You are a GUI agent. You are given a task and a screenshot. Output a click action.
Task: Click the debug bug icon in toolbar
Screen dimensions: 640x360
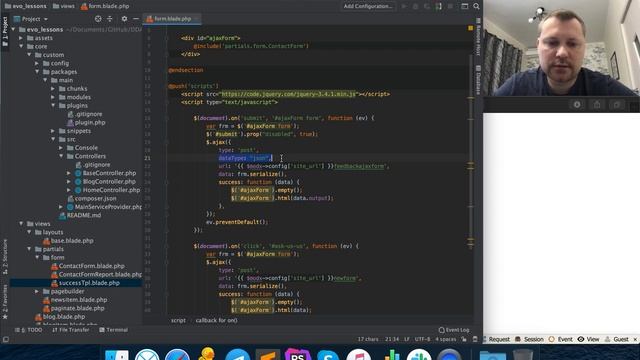coord(416,6)
